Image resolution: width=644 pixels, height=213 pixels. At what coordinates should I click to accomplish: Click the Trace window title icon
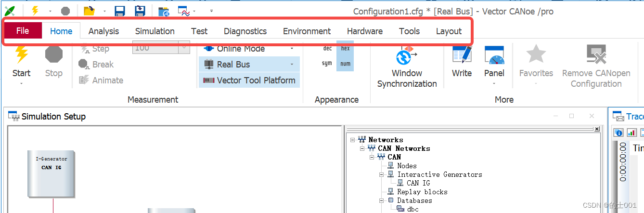click(x=618, y=116)
